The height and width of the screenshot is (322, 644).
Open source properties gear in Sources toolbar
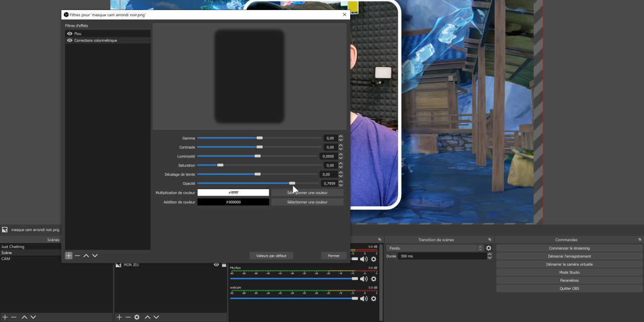click(x=137, y=317)
